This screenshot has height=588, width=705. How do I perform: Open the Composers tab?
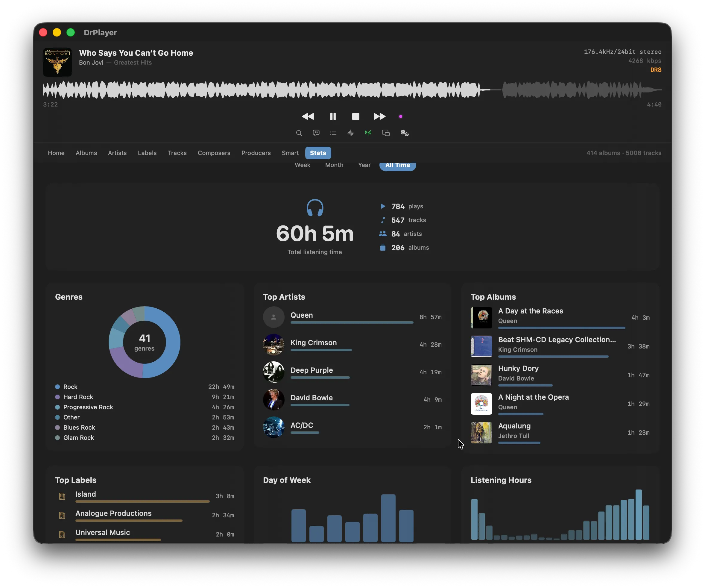pos(214,153)
